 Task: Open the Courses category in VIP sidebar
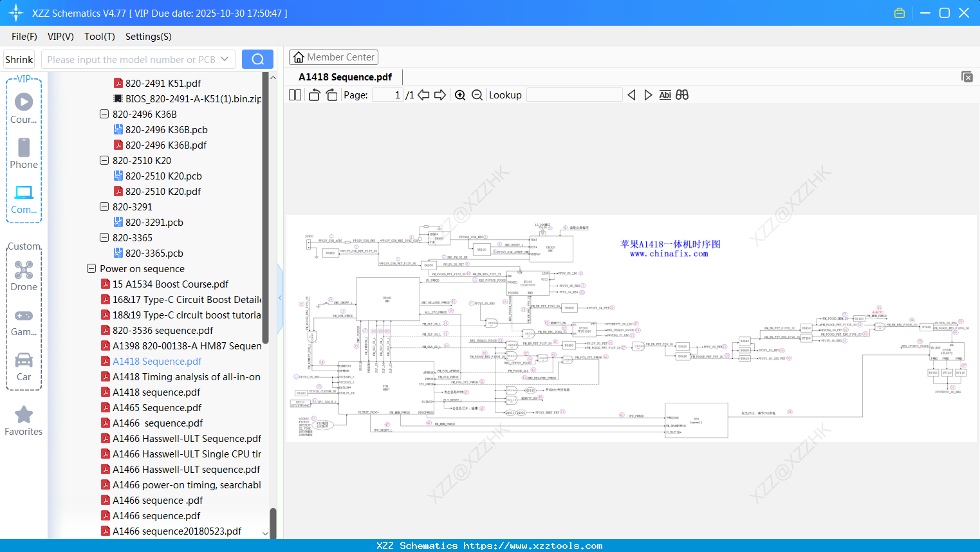coord(24,109)
